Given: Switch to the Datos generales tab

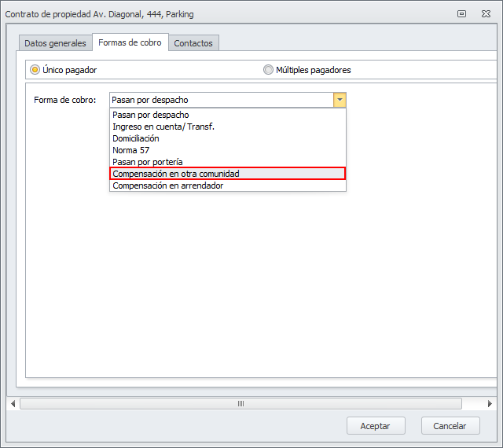Looking at the screenshot, I should 55,43.
